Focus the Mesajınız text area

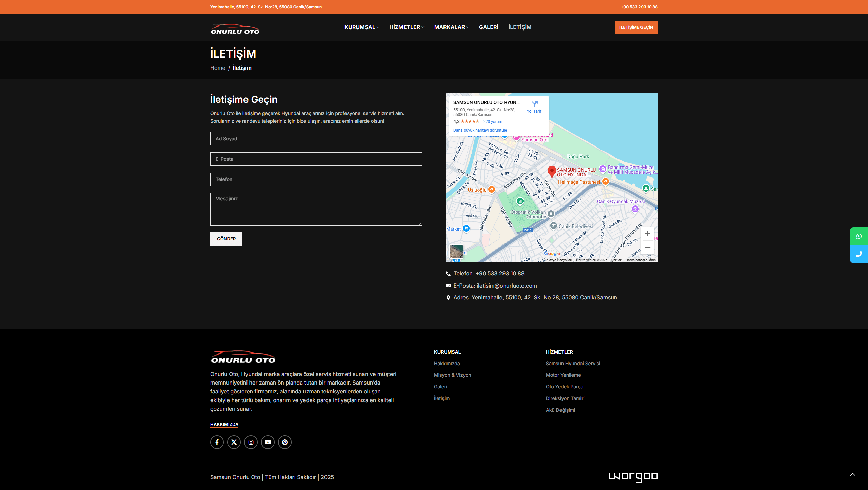(x=316, y=209)
